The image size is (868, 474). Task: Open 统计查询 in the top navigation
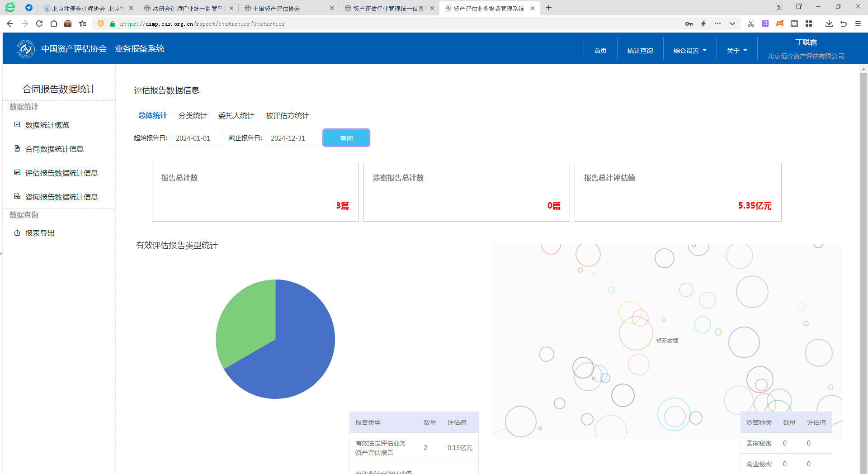640,51
